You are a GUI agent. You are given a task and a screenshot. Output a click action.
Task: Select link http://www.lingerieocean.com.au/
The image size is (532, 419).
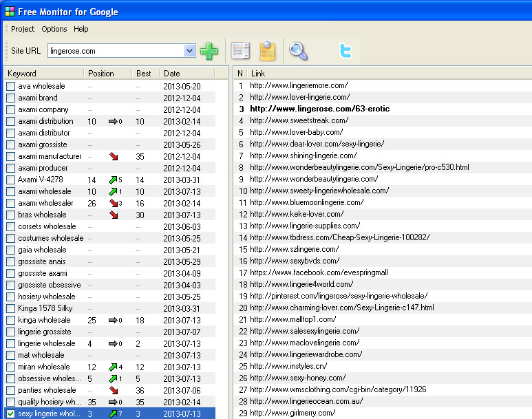tap(306, 401)
